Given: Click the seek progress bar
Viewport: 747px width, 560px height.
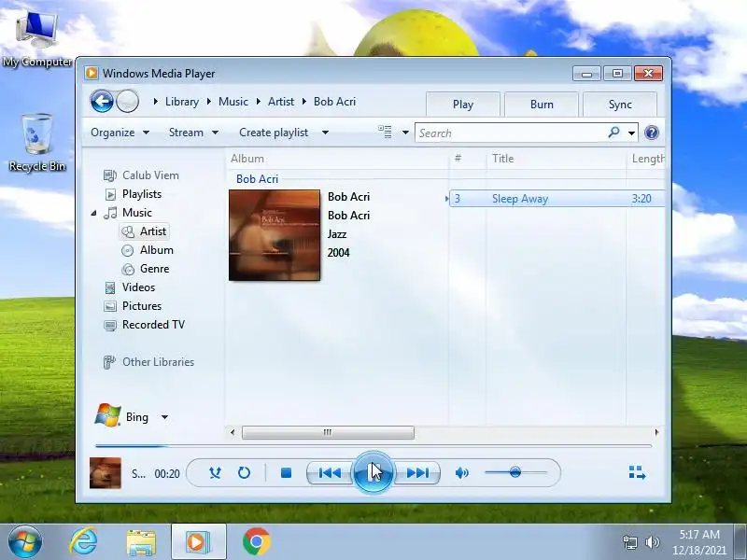Looking at the screenshot, I should tap(373, 446).
